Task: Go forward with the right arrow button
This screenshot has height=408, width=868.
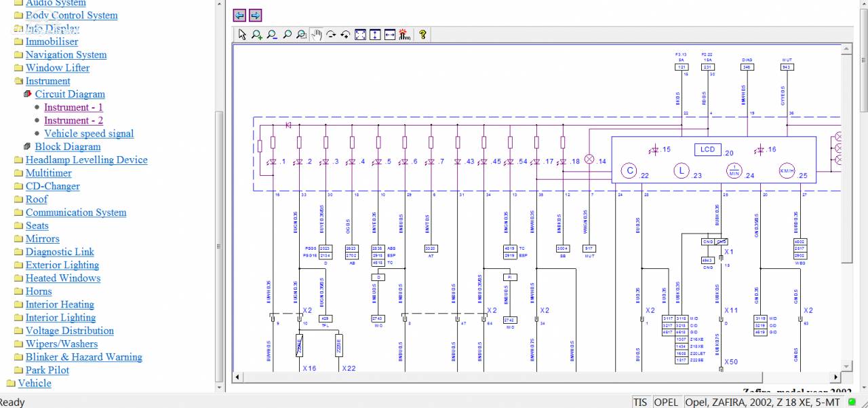Action: tap(255, 15)
